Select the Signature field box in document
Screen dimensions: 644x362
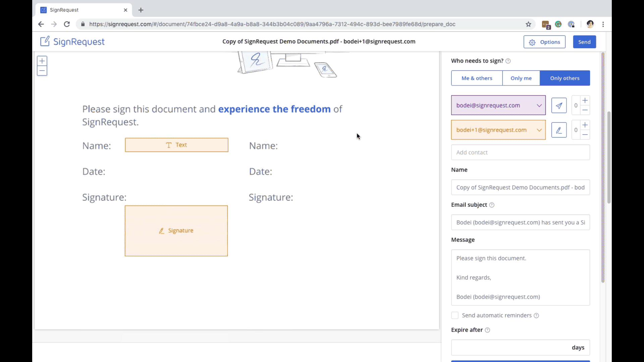pyautogui.click(x=176, y=231)
